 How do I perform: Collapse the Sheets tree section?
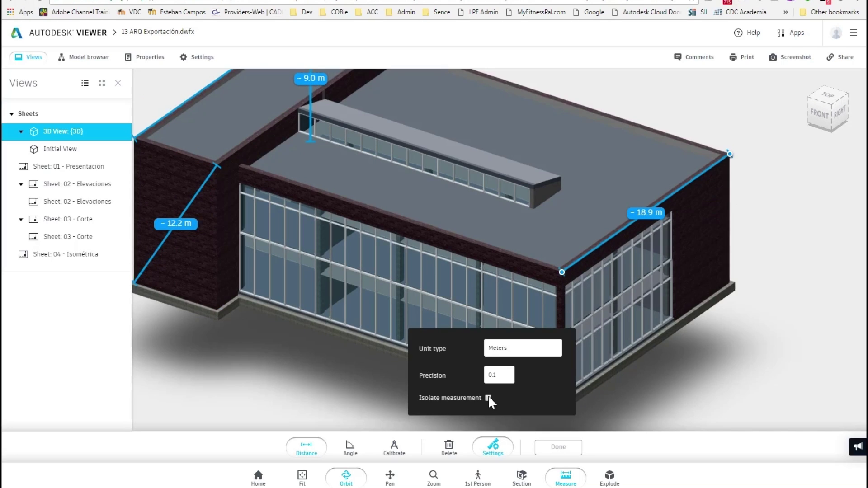12,114
